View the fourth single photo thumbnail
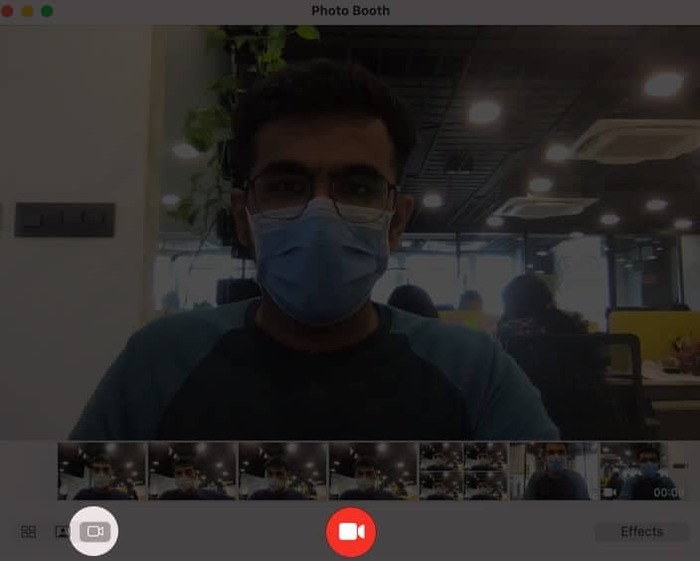Image resolution: width=700 pixels, height=561 pixels. click(373, 471)
